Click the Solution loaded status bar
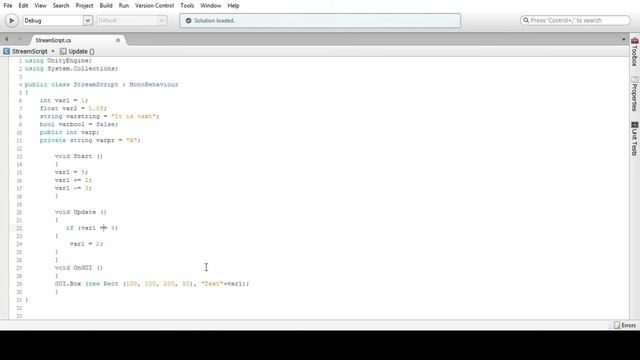The width and height of the screenshot is (640, 360). (320, 20)
